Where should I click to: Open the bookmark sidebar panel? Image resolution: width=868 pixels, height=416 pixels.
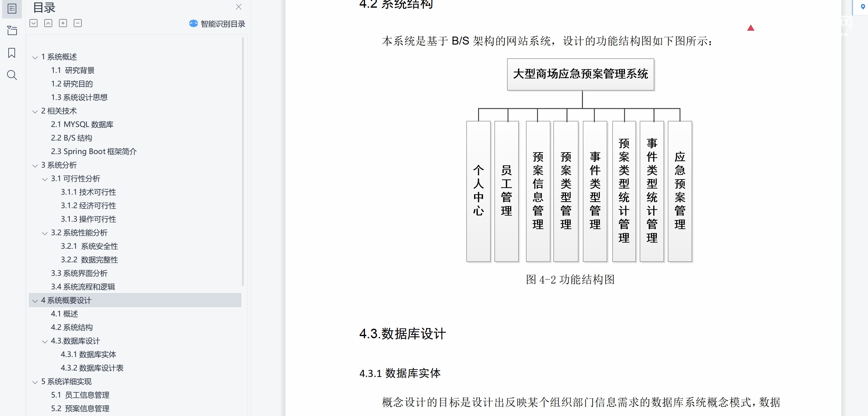tap(12, 53)
